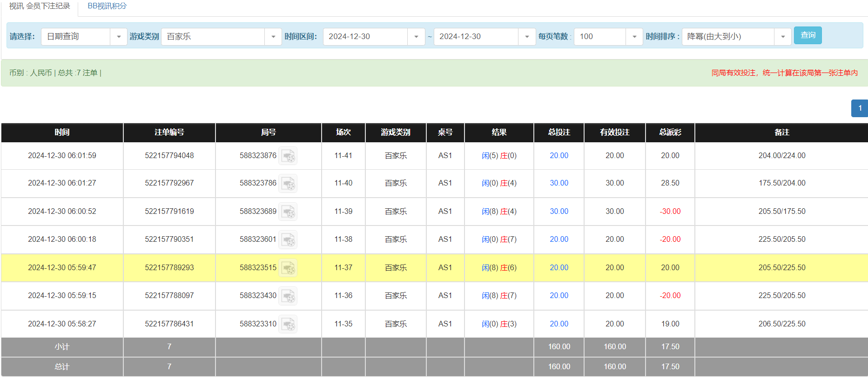View replay icon for round 588323310
The image size is (868, 385).
(x=288, y=325)
